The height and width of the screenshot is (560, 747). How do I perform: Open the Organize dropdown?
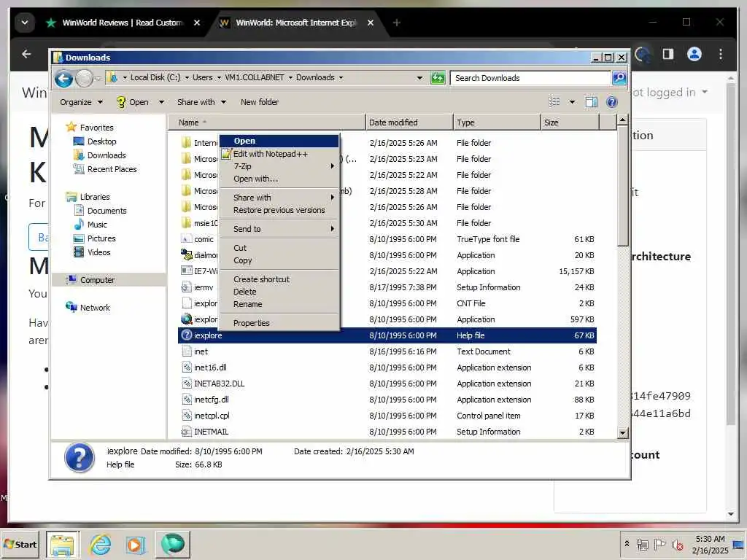(x=81, y=102)
